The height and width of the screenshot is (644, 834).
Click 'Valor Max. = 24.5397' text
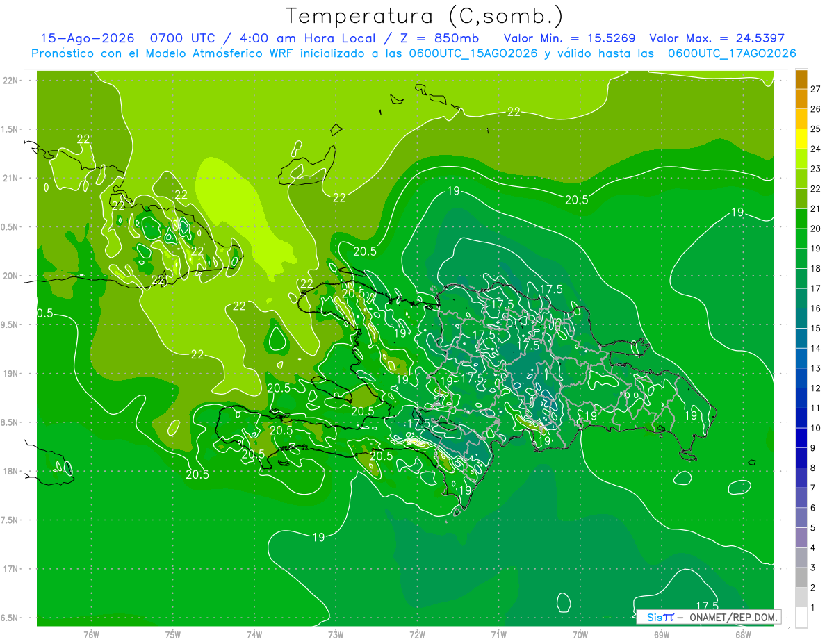[x=717, y=38]
